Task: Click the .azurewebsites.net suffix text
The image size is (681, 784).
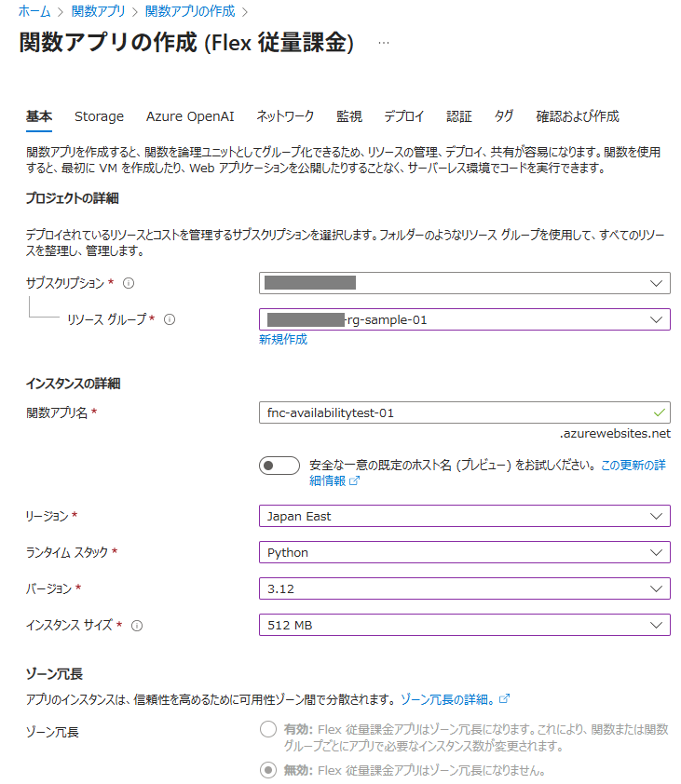Action: 615,434
